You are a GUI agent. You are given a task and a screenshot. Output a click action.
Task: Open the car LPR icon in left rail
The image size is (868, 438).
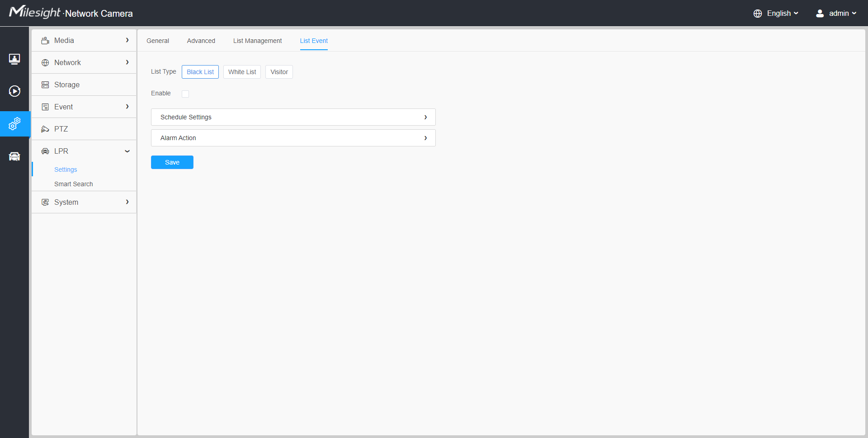[14, 156]
